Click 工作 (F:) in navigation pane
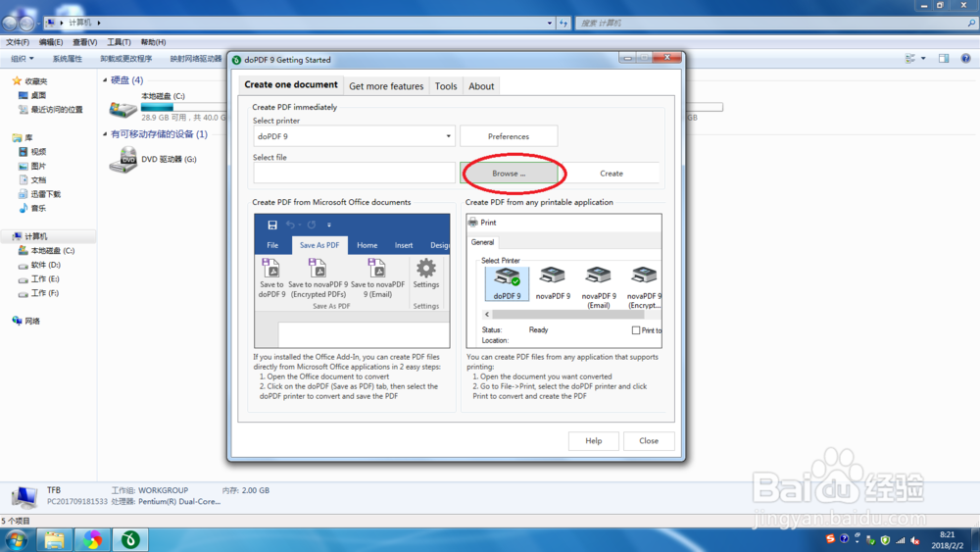Screen dimensions: 980x552 [x=45, y=293]
